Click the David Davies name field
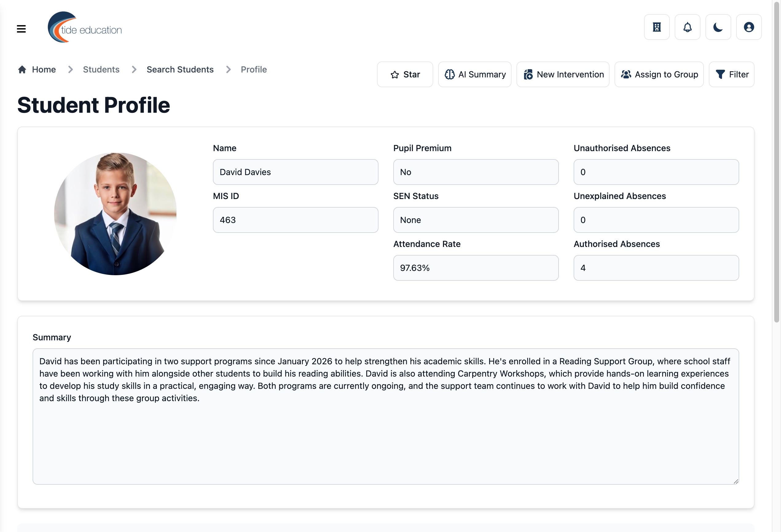Image resolution: width=781 pixels, height=532 pixels. pyautogui.click(x=295, y=172)
